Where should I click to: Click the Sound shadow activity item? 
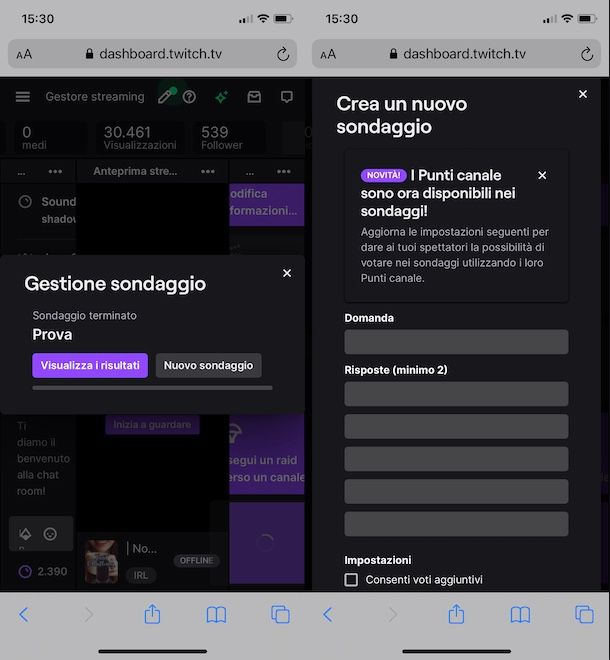(48, 210)
